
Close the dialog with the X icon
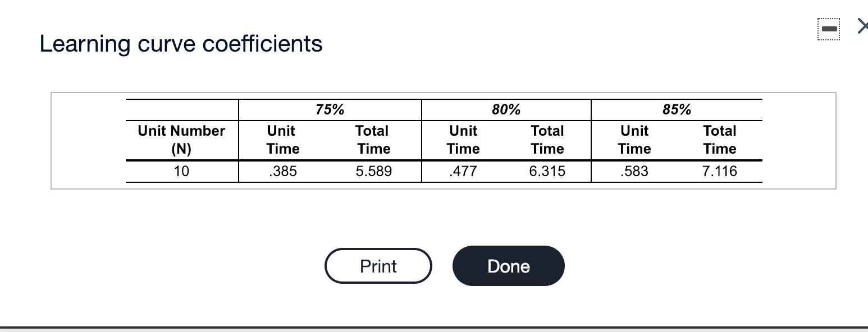tap(862, 27)
